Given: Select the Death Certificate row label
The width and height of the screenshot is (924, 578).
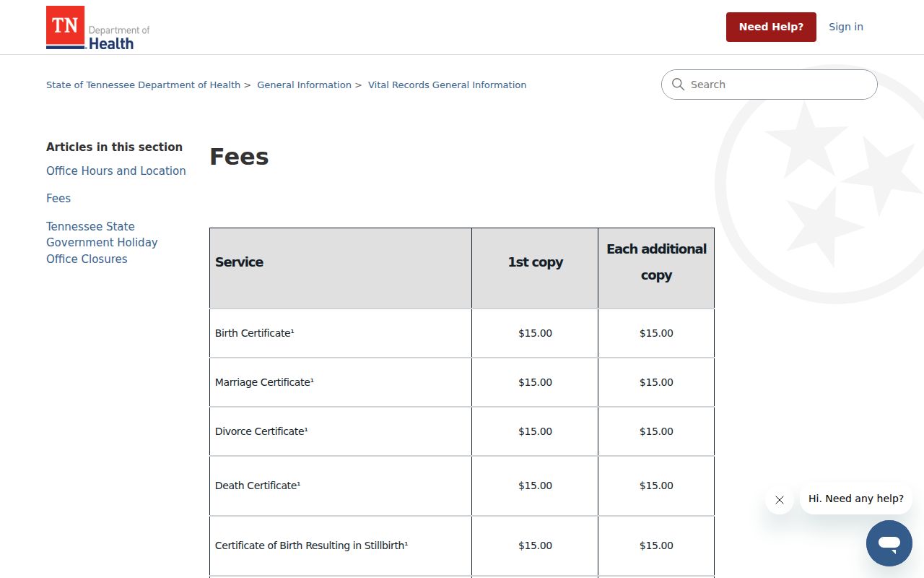Looking at the screenshot, I should coord(258,486).
